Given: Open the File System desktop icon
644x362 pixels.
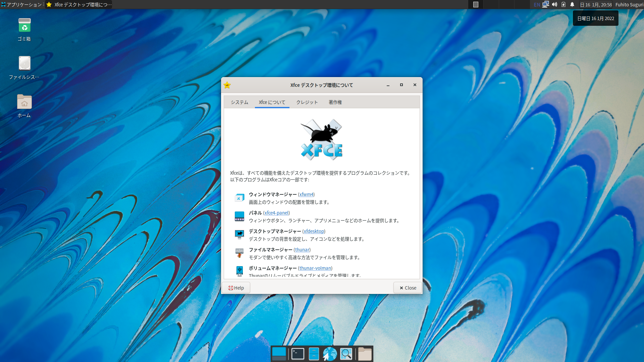Looking at the screenshot, I should [24, 64].
